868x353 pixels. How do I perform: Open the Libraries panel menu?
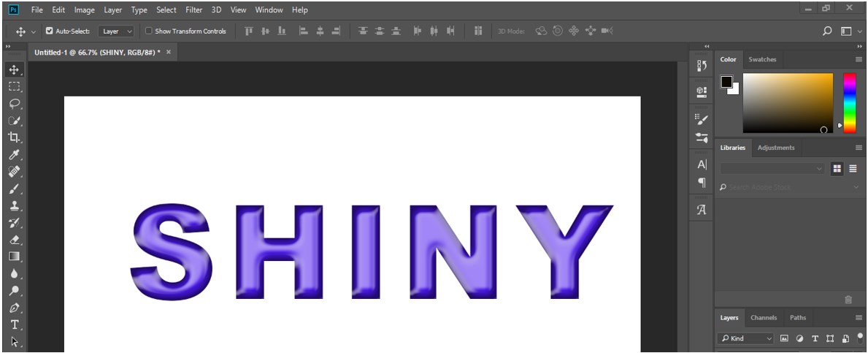[x=859, y=148]
